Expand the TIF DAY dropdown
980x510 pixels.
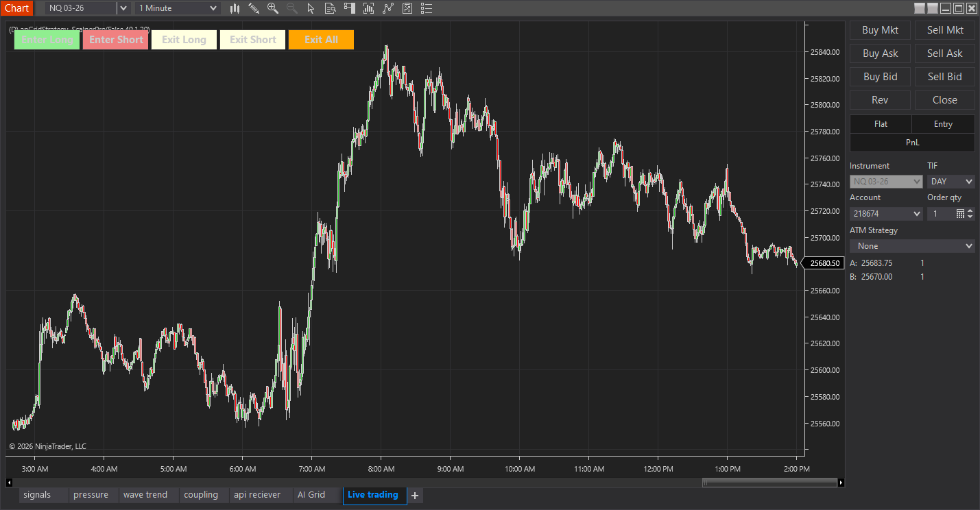[x=951, y=181]
